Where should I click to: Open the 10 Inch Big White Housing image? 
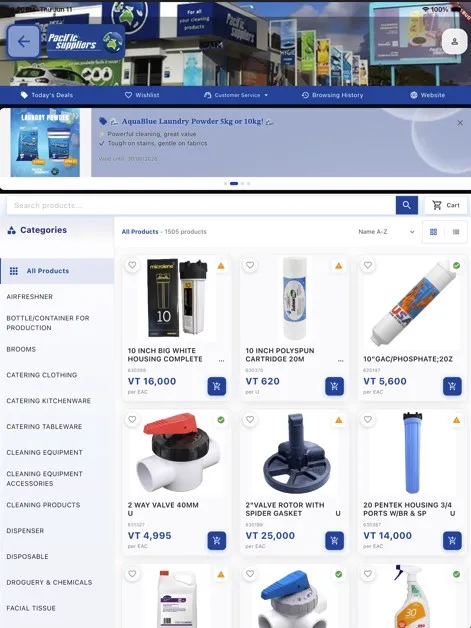click(x=177, y=298)
